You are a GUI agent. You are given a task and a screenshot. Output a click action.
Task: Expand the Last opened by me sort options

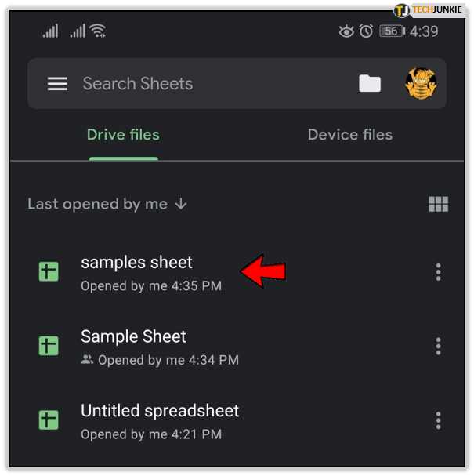(x=97, y=204)
